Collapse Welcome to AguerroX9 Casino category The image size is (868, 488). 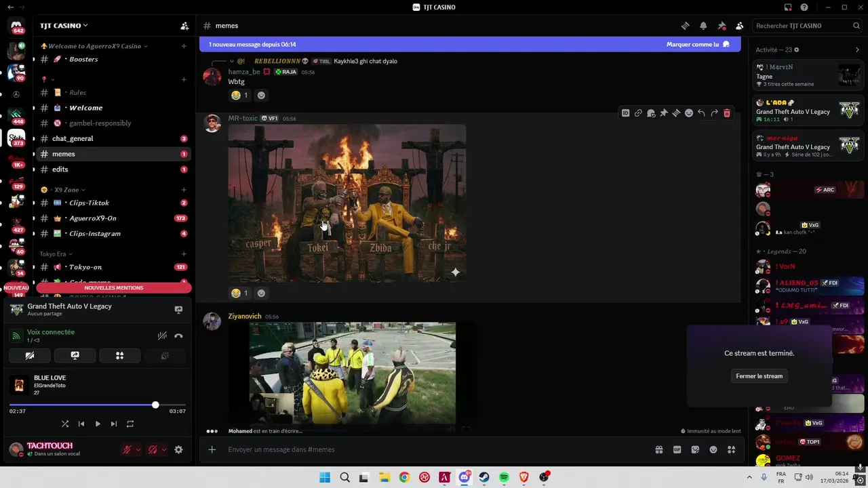(x=94, y=46)
